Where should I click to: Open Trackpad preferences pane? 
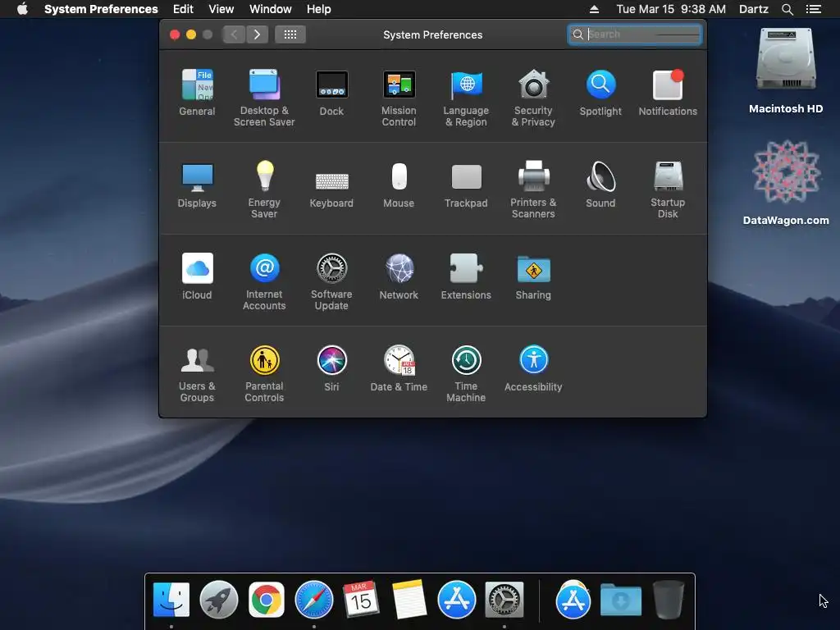[x=466, y=185]
